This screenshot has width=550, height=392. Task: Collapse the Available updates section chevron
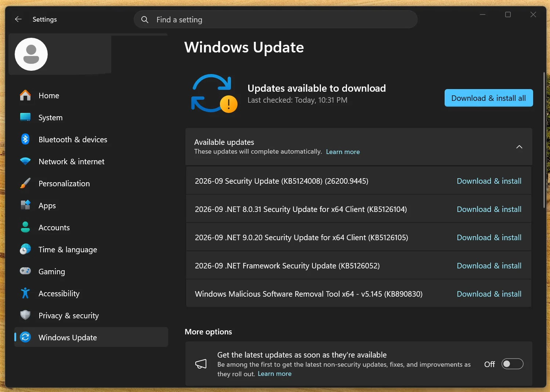pos(519,147)
